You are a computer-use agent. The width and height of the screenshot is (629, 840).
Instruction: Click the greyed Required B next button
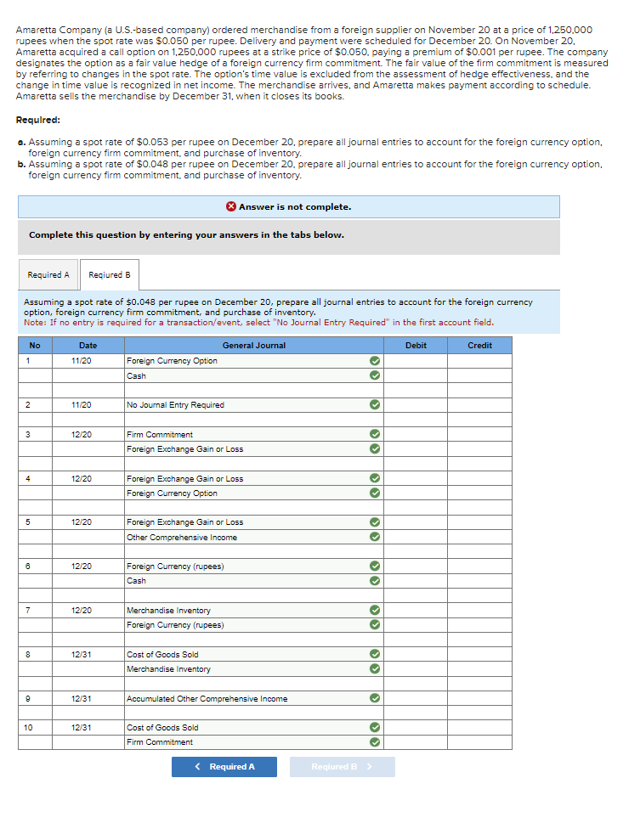click(342, 767)
